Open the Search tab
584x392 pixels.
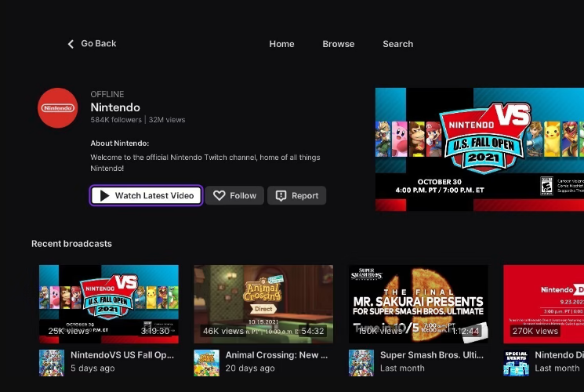[x=397, y=44]
